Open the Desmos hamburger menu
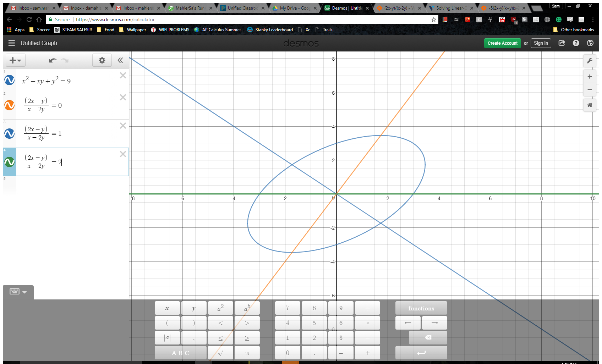The image size is (602, 364). (12, 43)
